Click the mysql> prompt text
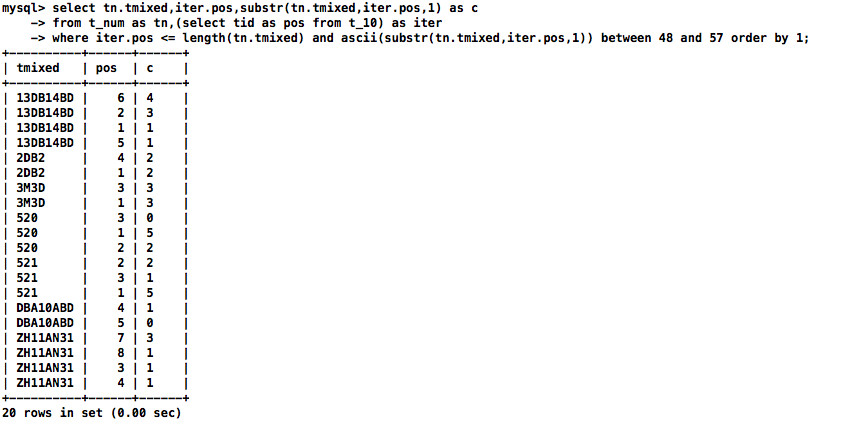848x430 pixels. click(x=23, y=9)
